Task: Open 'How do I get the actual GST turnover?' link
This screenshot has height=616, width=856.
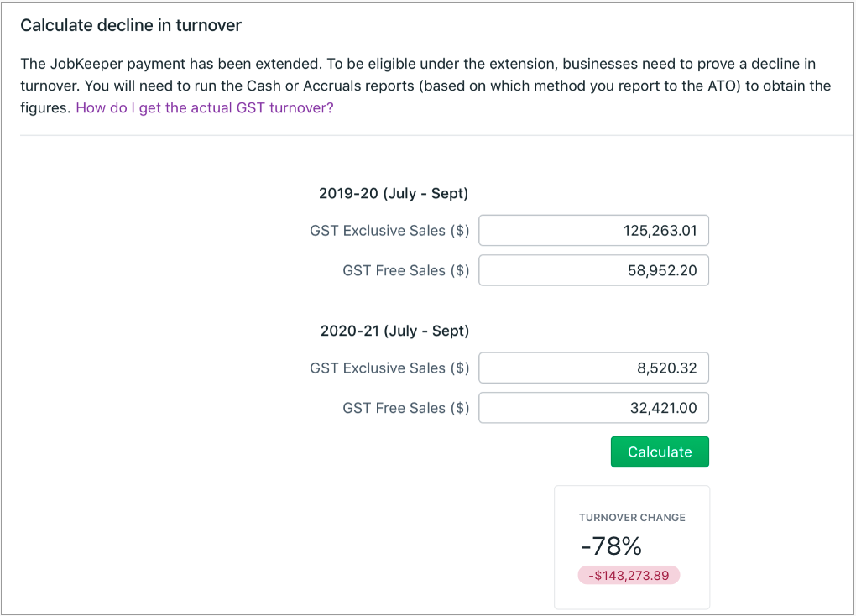Action: [204, 107]
